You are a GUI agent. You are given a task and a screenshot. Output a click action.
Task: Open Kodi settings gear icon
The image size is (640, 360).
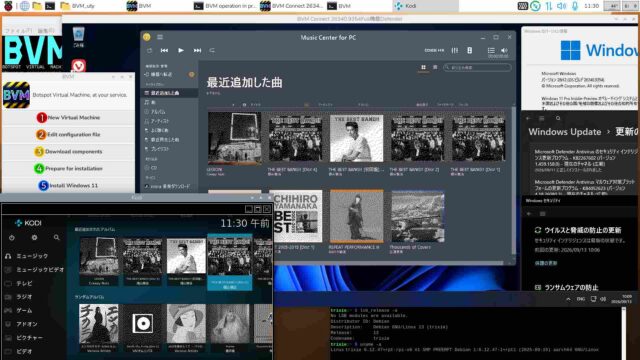(34, 238)
